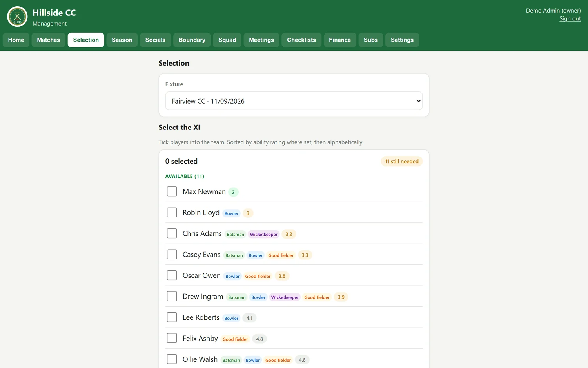588x368 pixels.
Task: Tick Drew Ingram's checkbox
Action: 172,296
